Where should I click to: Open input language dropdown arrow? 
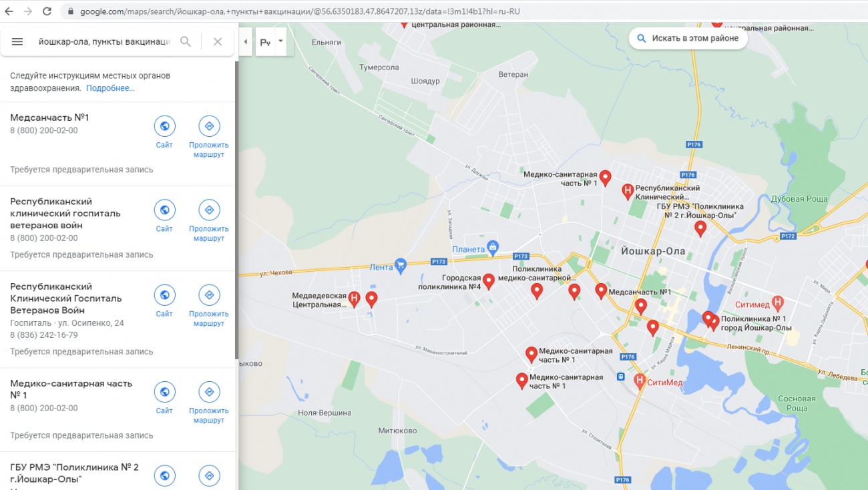point(280,41)
